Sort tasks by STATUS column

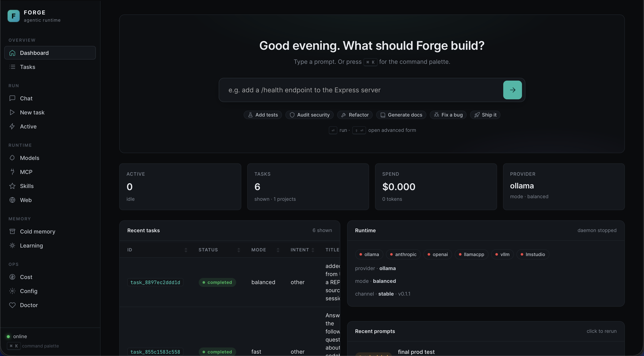[x=238, y=250]
